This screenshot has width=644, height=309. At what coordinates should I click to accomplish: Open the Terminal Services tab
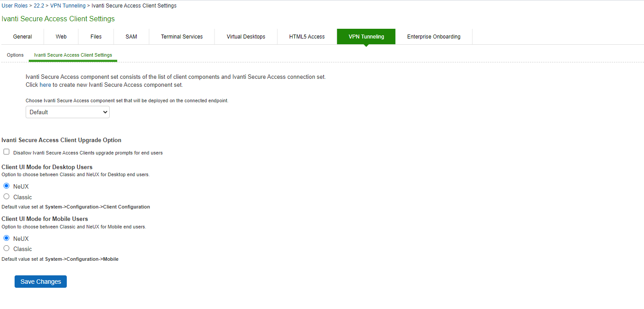click(x=182, y=37)
